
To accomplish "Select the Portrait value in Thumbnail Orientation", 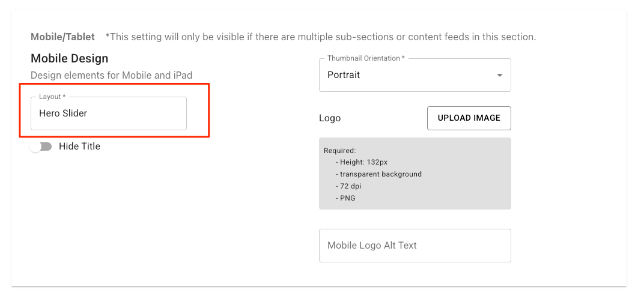I will pyautogui.click(x=344, y=75).
